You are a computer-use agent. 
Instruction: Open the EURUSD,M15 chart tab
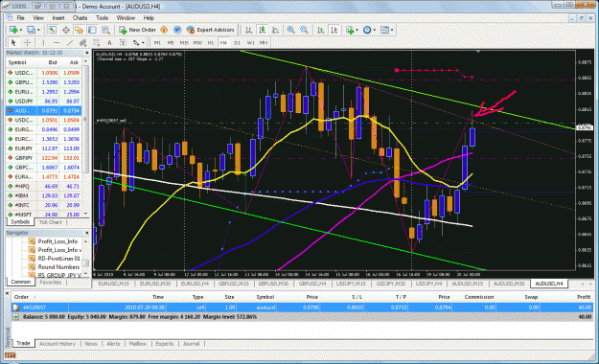coord(113,284)
